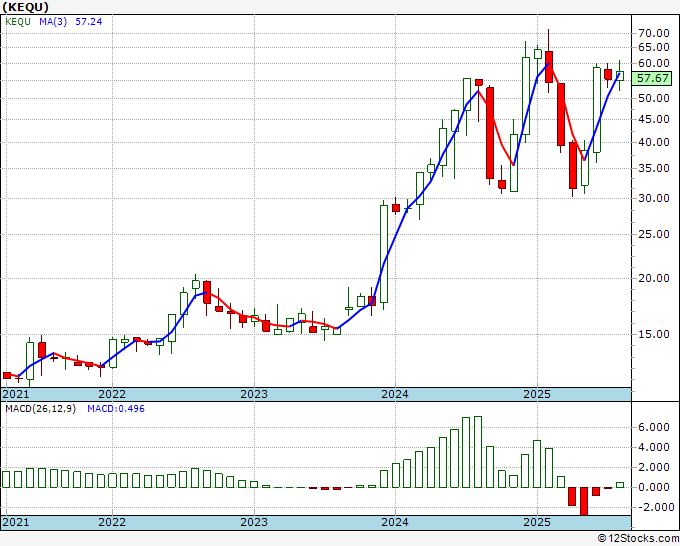Click the 0.000 MACD axis label
The image size is (680, 546).
pyautogui.click(x=654, y=487)
